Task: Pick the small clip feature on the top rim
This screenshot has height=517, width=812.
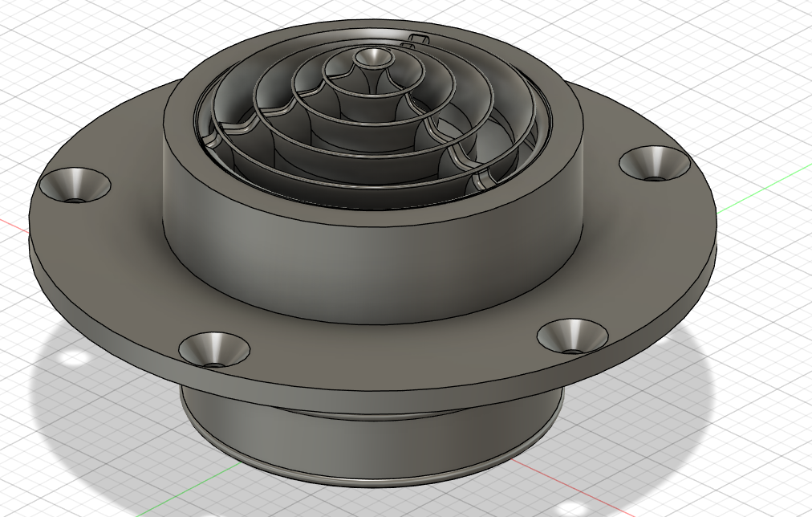Action: [418, 39]
